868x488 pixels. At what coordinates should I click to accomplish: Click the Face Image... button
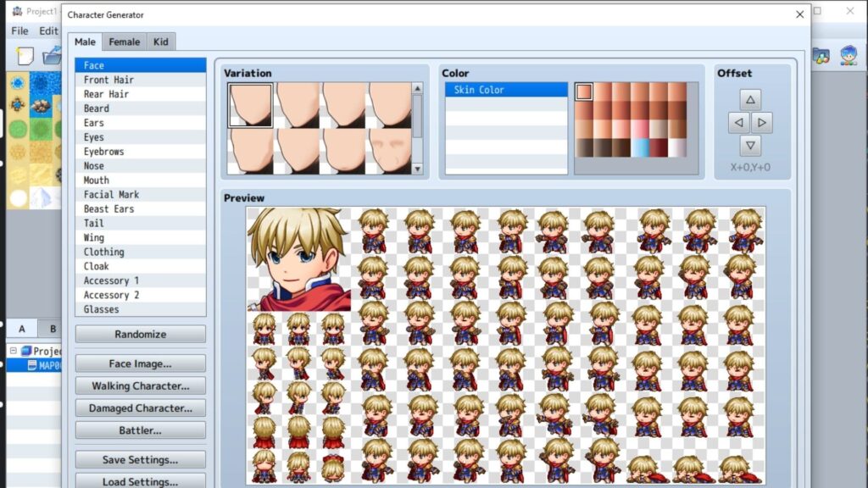pyautogui.click(x=141, y=363)
